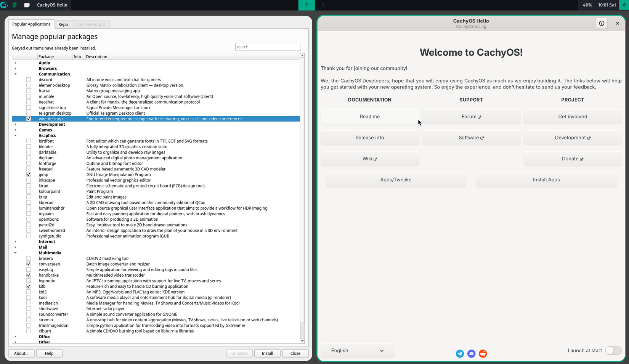Uncheck the wire-desktop package checkbox

(29, 119)
